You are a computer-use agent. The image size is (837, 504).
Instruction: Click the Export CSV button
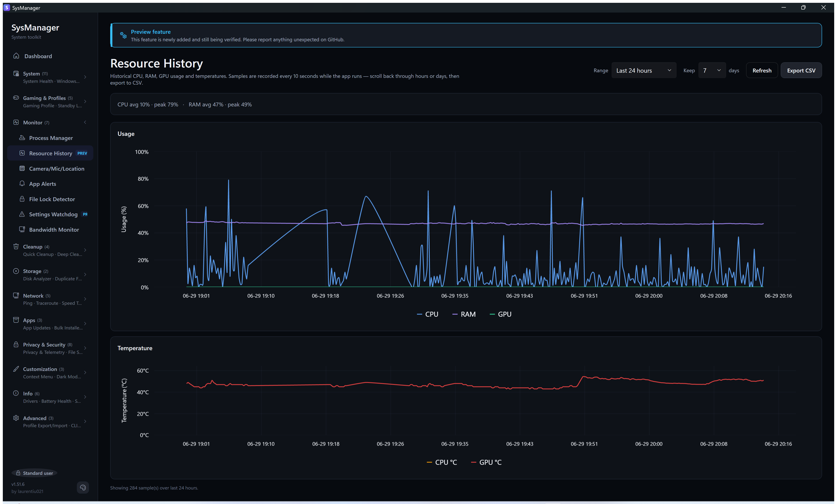coord(801,70)
